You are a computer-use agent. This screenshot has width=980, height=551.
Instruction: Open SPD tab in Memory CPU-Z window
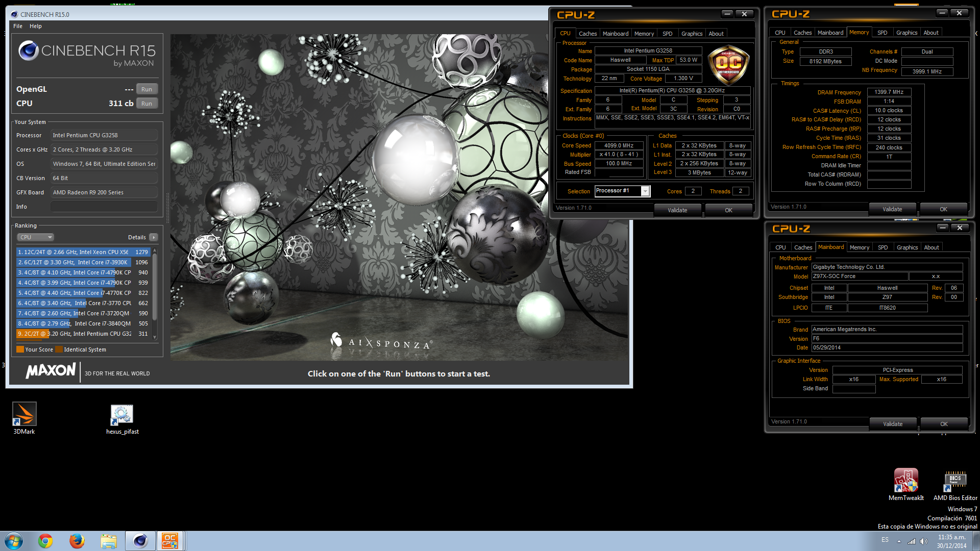[x=882, y=33]
